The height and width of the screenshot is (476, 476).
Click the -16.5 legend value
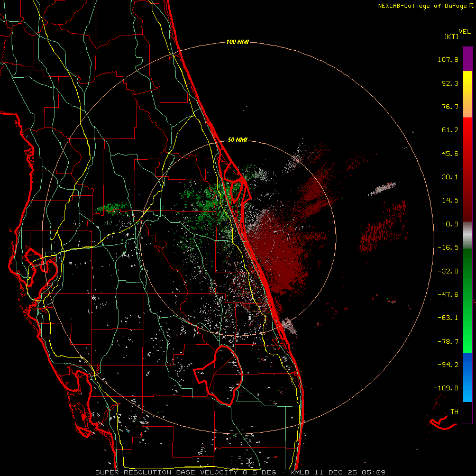coord(448,248)
